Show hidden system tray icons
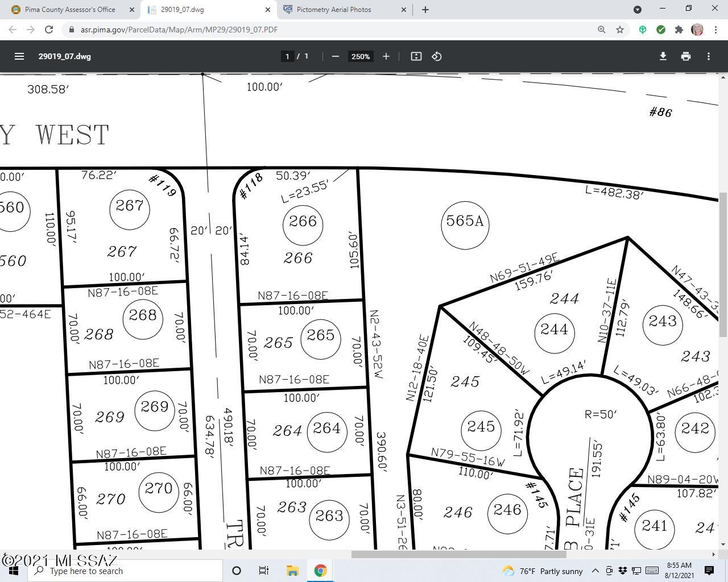This screenshot has width=728, height=582. pos(595,571)
